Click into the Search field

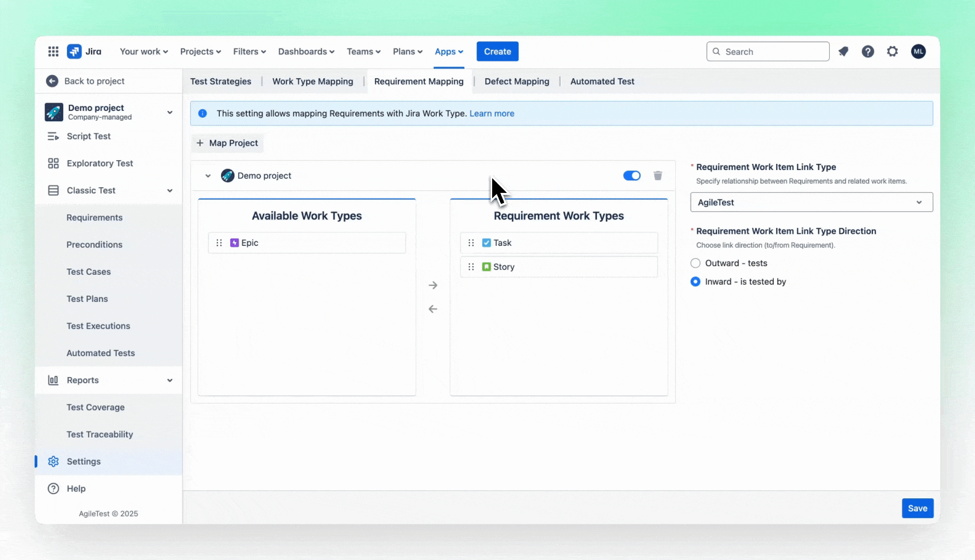773,51
